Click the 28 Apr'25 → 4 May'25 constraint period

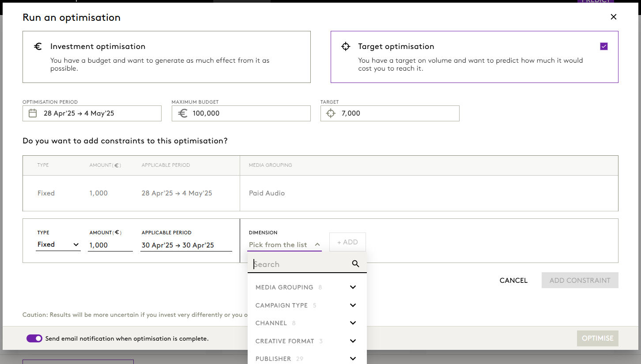pos(177,193)
